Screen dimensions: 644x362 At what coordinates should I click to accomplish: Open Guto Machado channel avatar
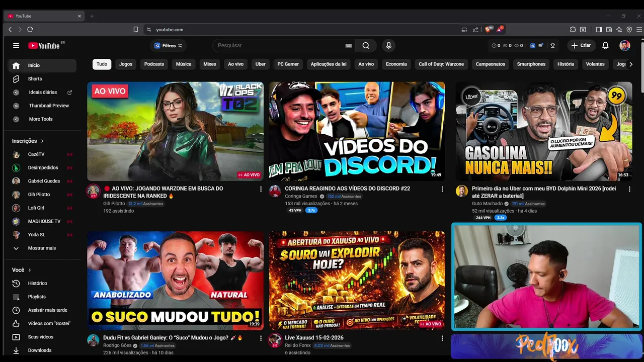point(461,191)
